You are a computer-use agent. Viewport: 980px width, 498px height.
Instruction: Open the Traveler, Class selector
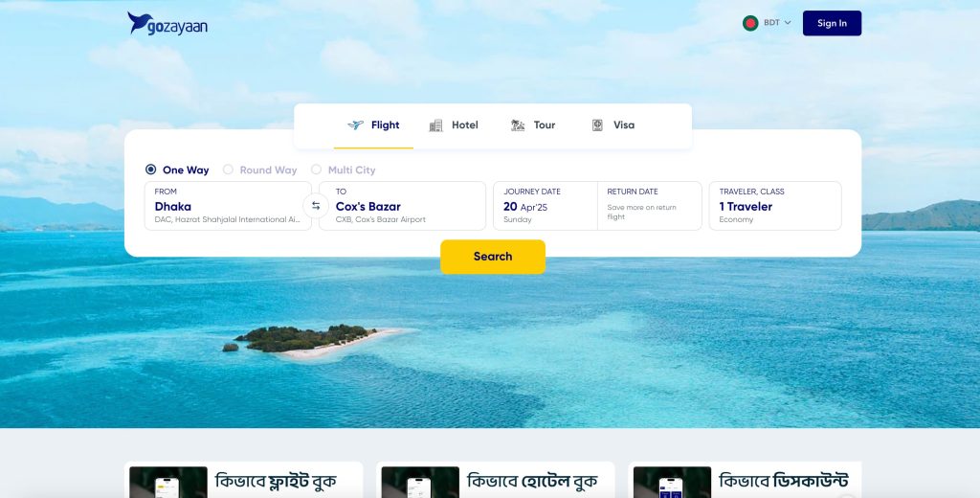[775, 206]
